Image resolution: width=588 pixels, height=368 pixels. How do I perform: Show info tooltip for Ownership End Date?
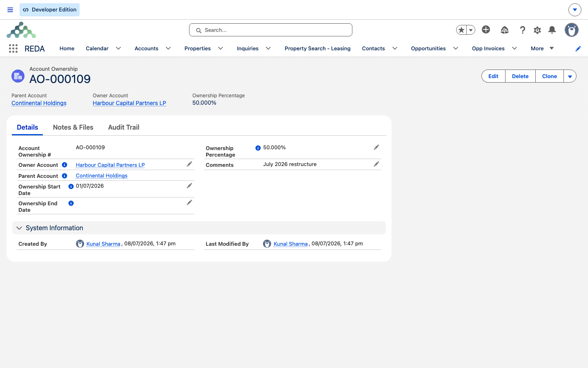[x=71, y=203]
